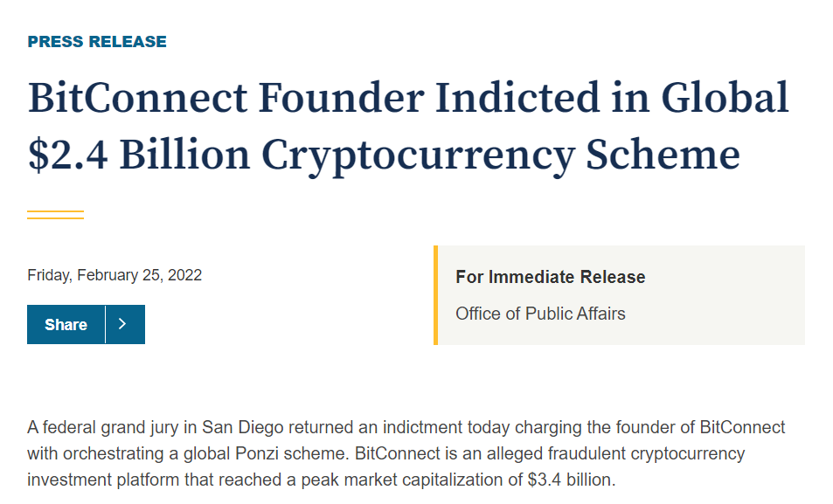Click the For Immediate Release heading

[551, 277]
